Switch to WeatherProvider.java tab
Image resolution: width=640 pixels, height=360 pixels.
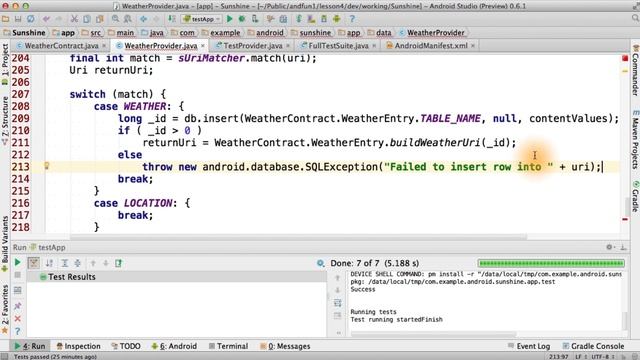click(160, 46)
